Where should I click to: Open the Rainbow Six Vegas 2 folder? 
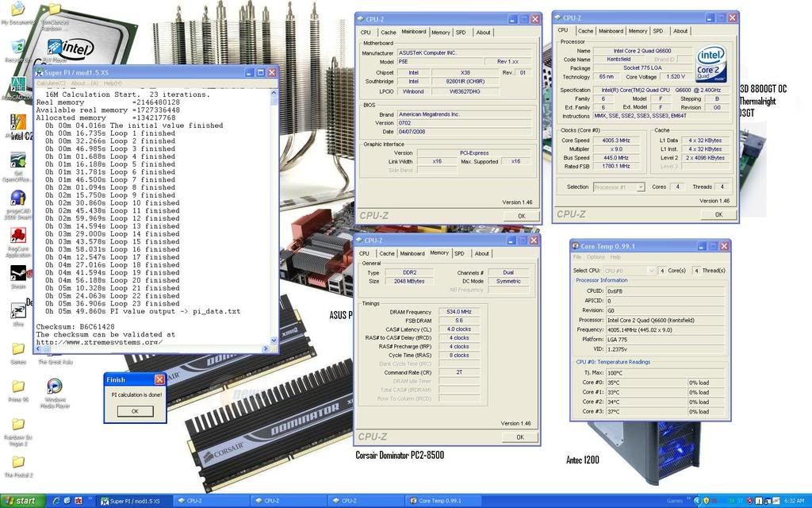(x=17, y=425)
